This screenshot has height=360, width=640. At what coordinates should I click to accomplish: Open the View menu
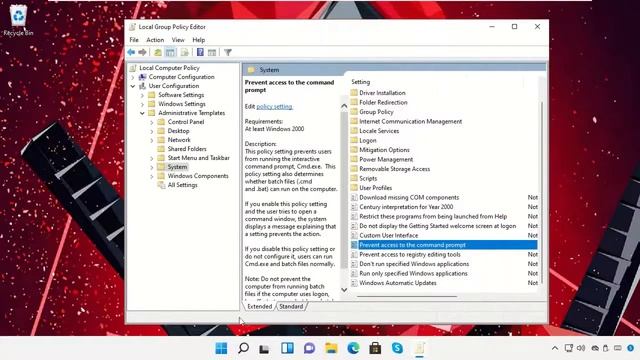point(178,40)
